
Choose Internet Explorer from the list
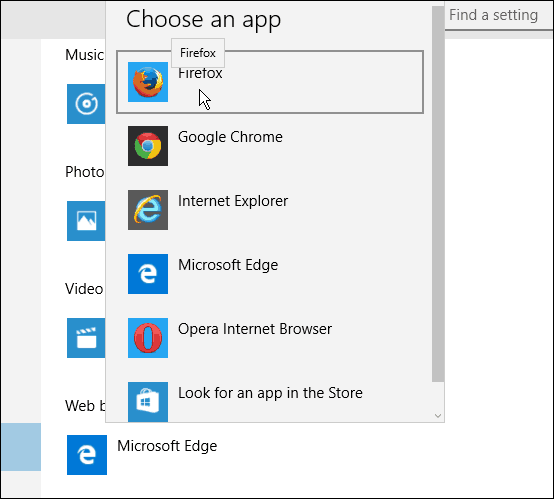pyautogui.click(x=233, y=201)
